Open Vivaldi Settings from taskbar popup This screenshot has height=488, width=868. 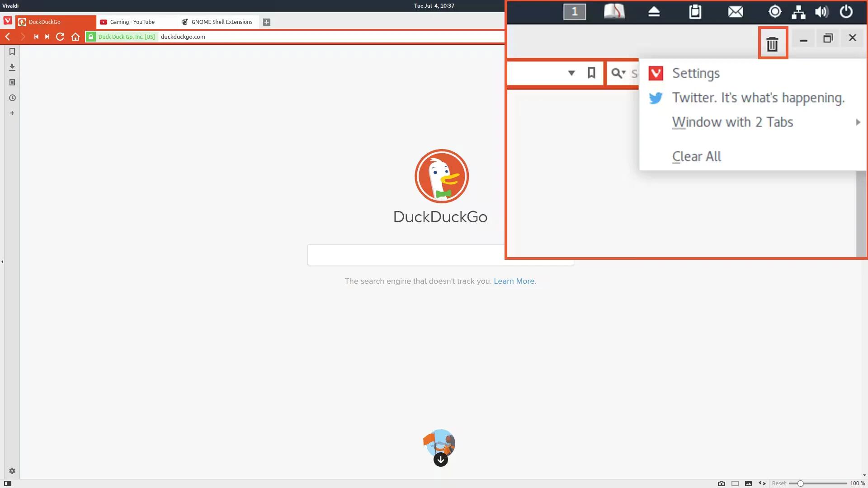[696, 73]
